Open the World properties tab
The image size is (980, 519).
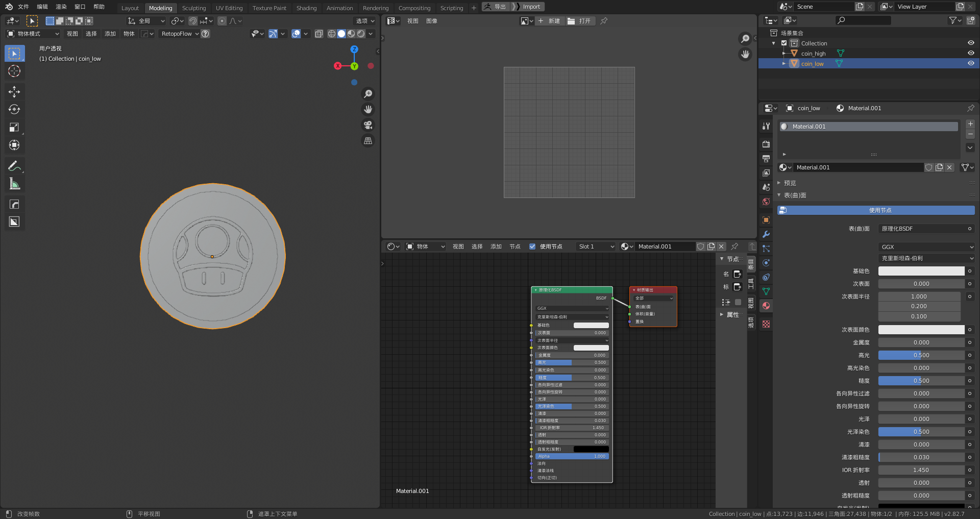pyautogui.click(x=766, y=202)
